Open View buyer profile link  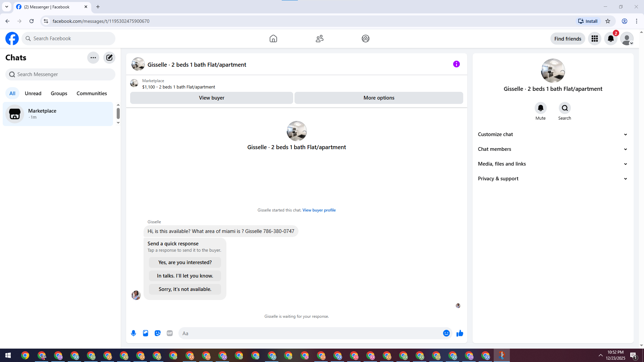click(319, 210)
